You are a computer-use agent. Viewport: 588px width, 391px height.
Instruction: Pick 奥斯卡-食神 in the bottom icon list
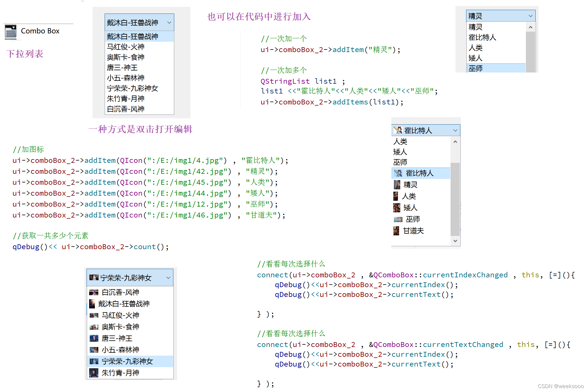(120, 327)
